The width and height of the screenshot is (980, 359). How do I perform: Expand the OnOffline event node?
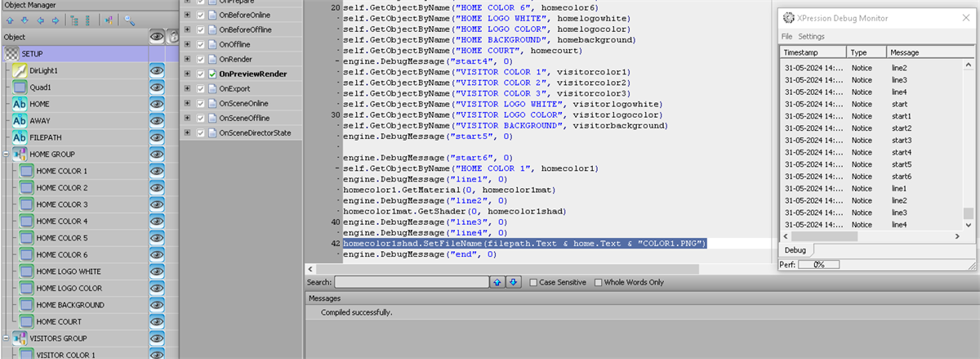pyautogui.click(x=188, y=45)
